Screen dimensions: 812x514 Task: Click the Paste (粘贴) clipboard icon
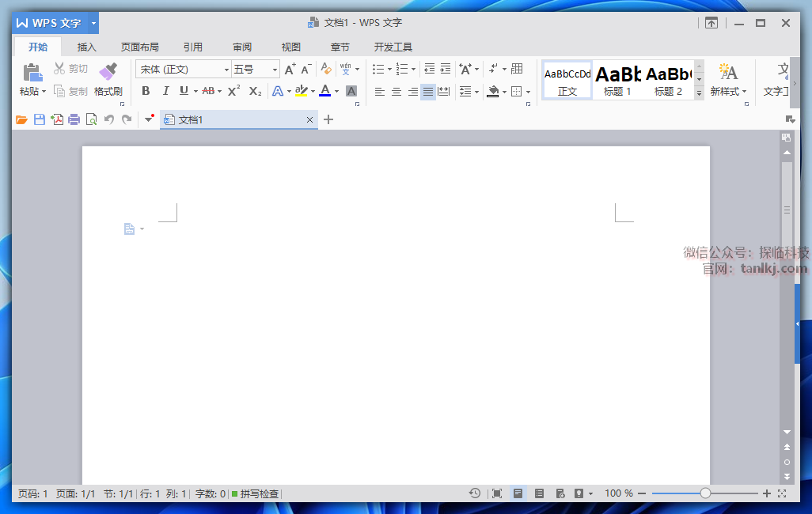(32, 73)
